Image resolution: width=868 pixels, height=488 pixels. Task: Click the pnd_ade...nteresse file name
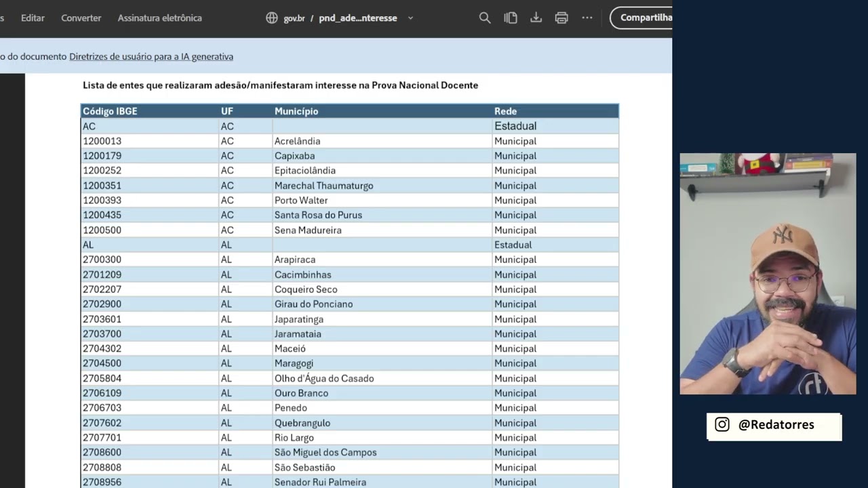tap(358, 18)
